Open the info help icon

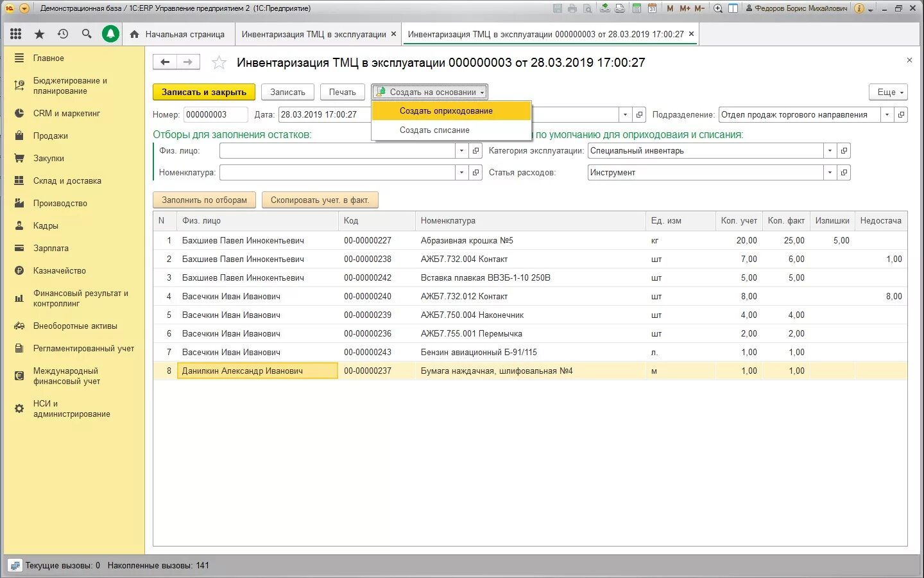tap(859, 8)
